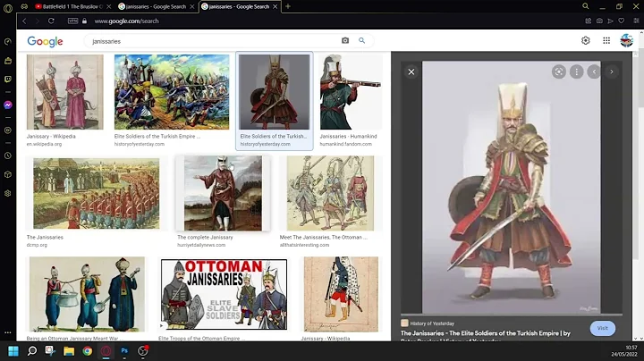The image size is (644, 361).
Task: Search inside image with Lens icon
Action: [559, 71]
